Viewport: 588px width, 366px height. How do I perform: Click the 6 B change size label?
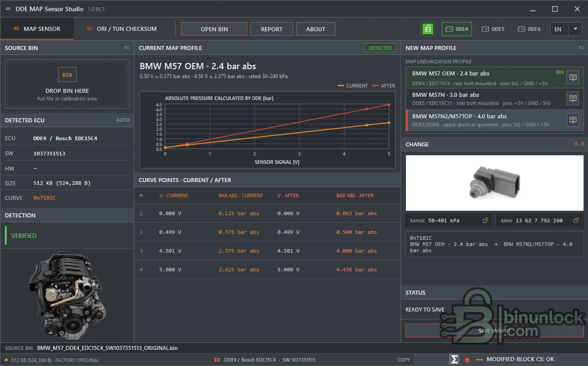(579, 144)
